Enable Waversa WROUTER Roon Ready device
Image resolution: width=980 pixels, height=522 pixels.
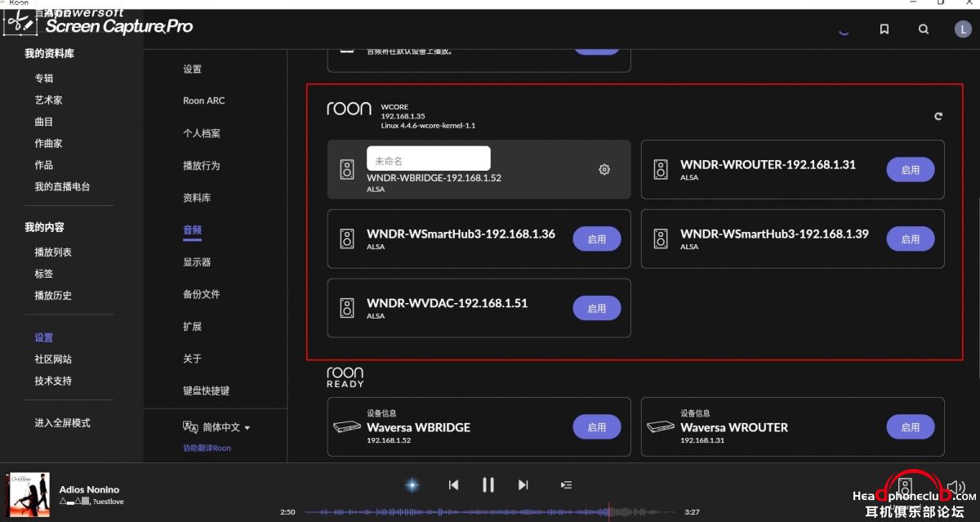(x=911, y=427)
